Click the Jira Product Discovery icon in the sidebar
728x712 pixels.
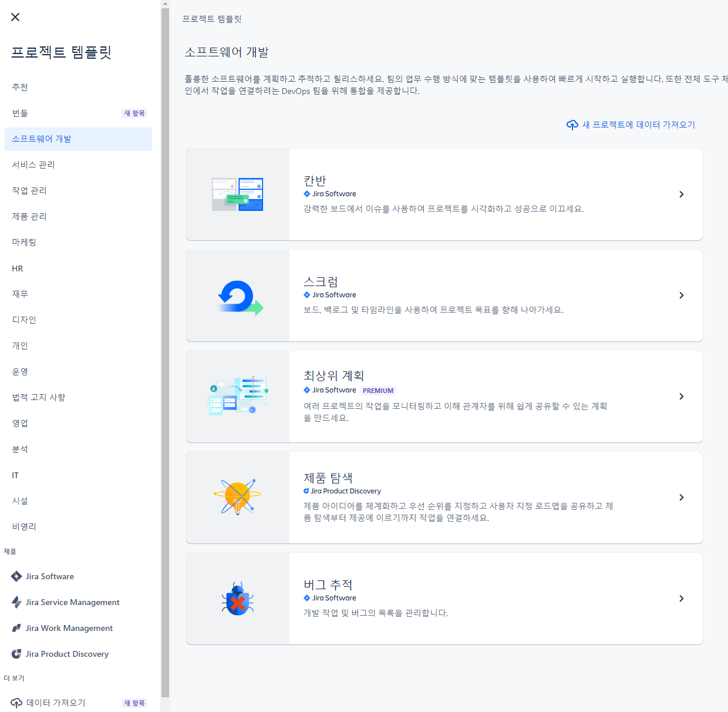(16, 654)
